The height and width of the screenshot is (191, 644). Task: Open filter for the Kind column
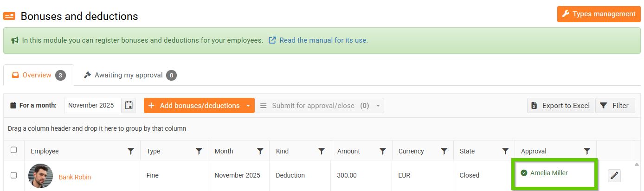pos(322,151)
